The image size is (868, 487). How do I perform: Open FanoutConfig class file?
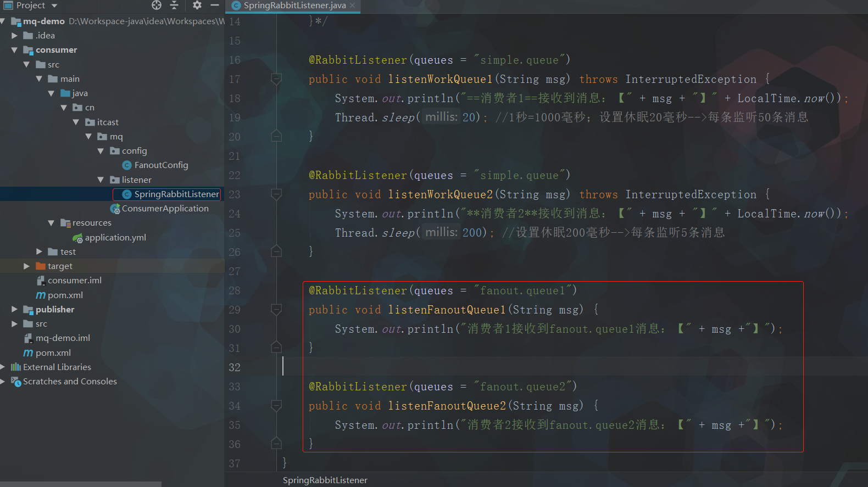161,165
